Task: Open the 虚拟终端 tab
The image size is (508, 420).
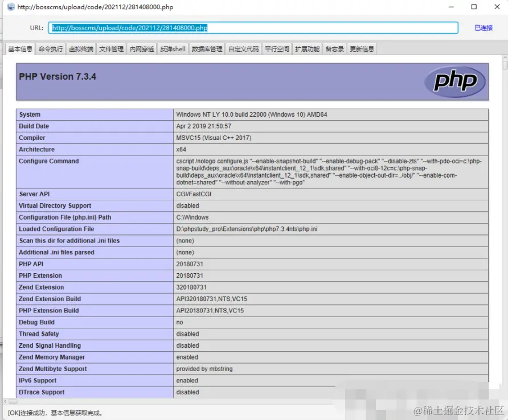Action: click(81, 49)
